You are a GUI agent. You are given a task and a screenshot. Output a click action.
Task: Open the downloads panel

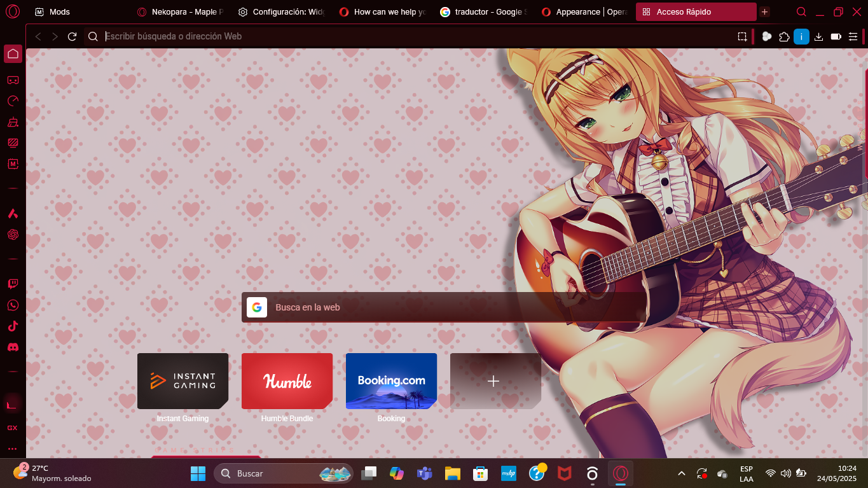[819, 36]
